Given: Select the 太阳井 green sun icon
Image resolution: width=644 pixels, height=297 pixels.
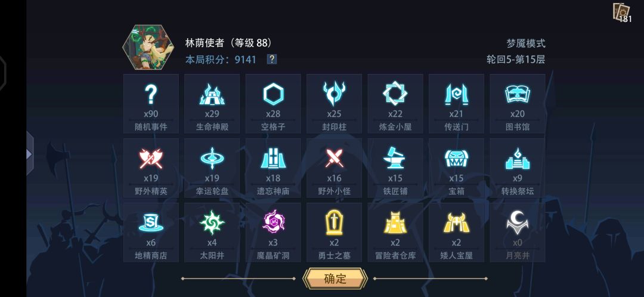Looking at the screenshot, I should (x=212, y=222).
